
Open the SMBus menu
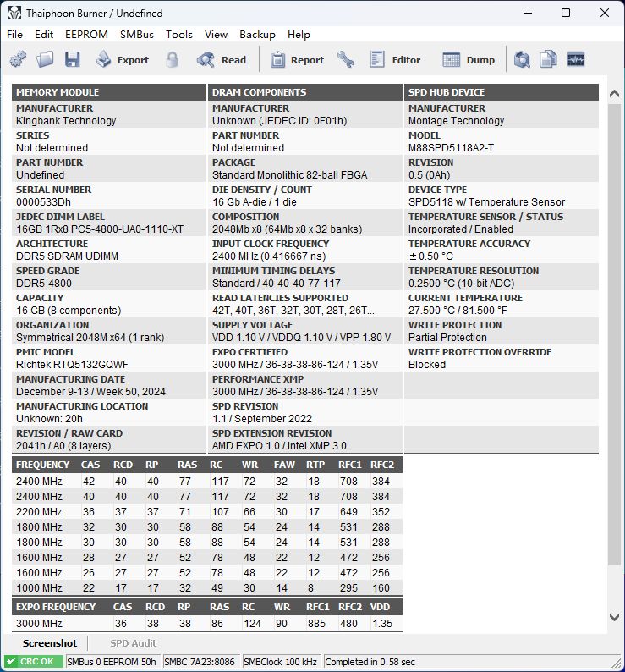pyautogui.click(x=137, y=35)
